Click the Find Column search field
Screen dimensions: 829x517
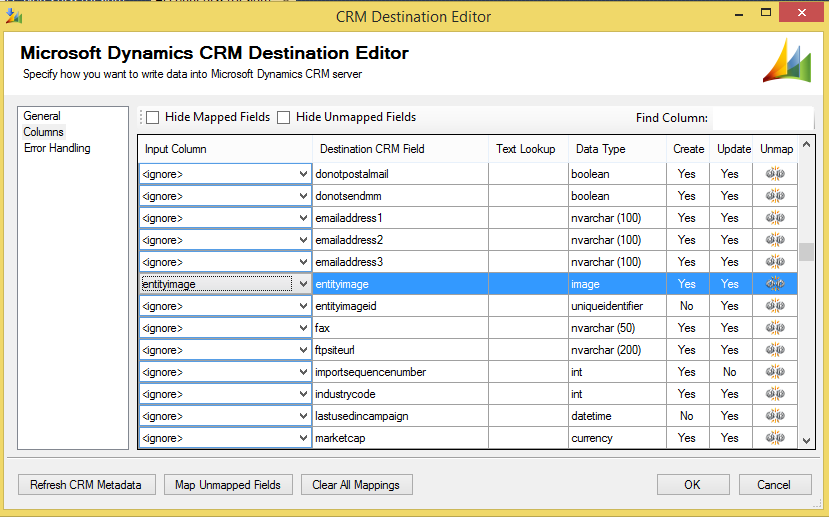tap(760, 118)
